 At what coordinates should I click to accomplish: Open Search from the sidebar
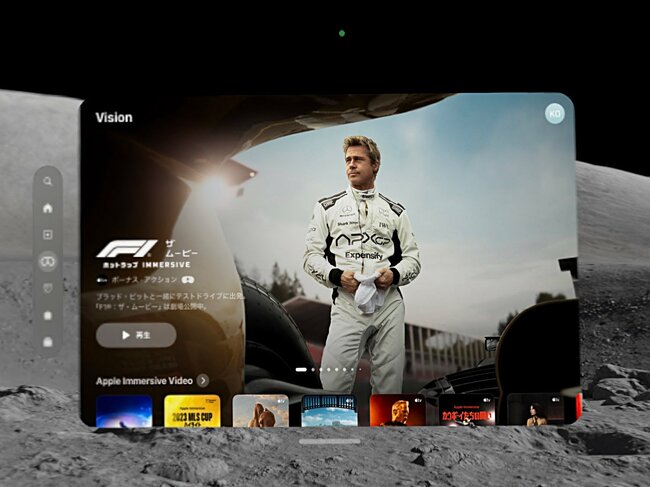(x=48, y=181)
